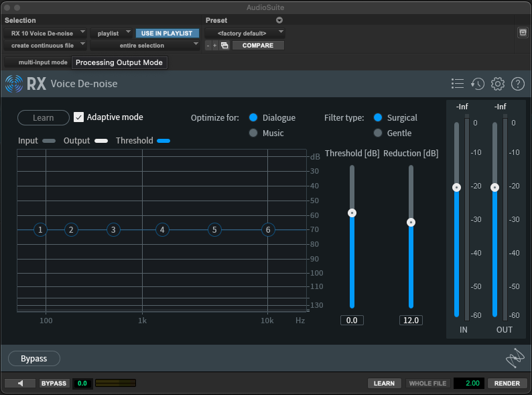Select threshold node 2
Image resolution: width=532 pixels, height=395 pixels.
click(x=71, y=230)
